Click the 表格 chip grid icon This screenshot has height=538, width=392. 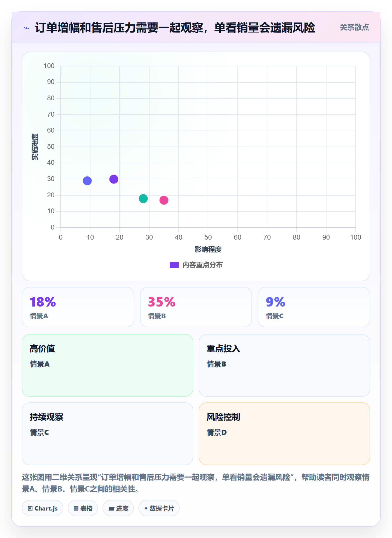point(76,509)
